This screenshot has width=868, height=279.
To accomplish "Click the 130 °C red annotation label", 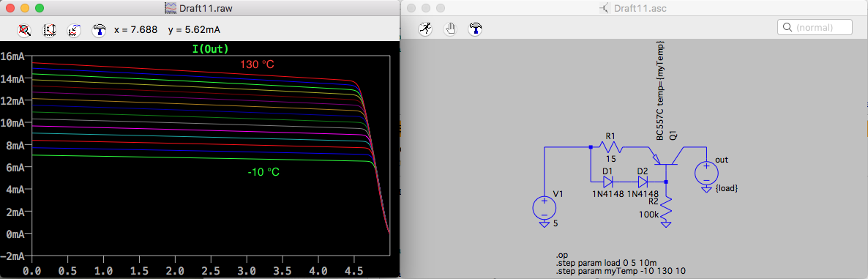I will pyautogui.click(x=257, y=64).
